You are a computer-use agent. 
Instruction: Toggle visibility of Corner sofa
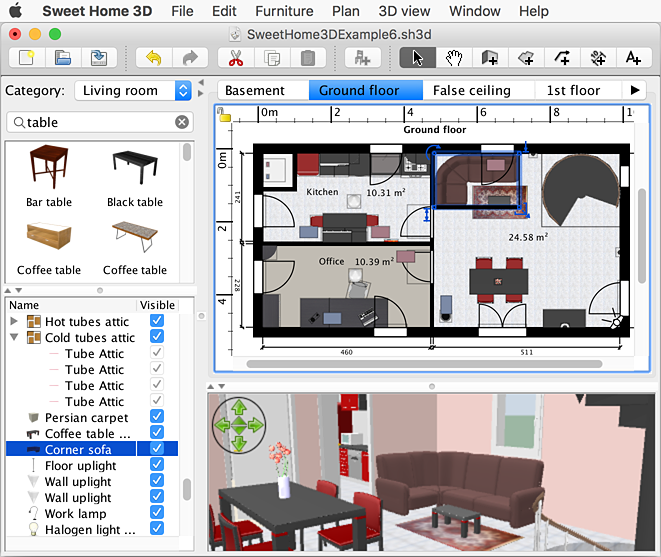[156, 449]
